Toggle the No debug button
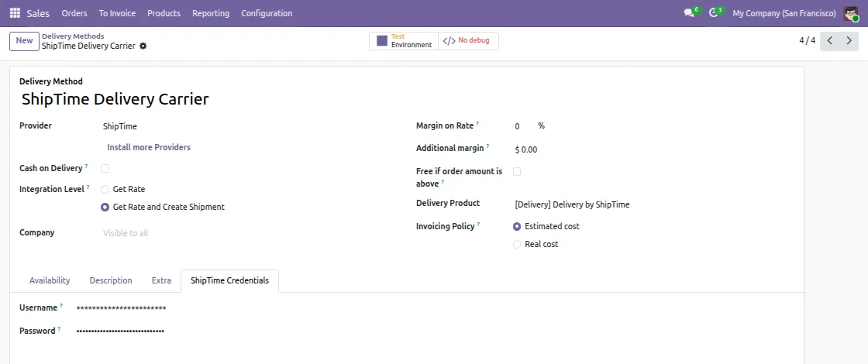 coord(468,40)
